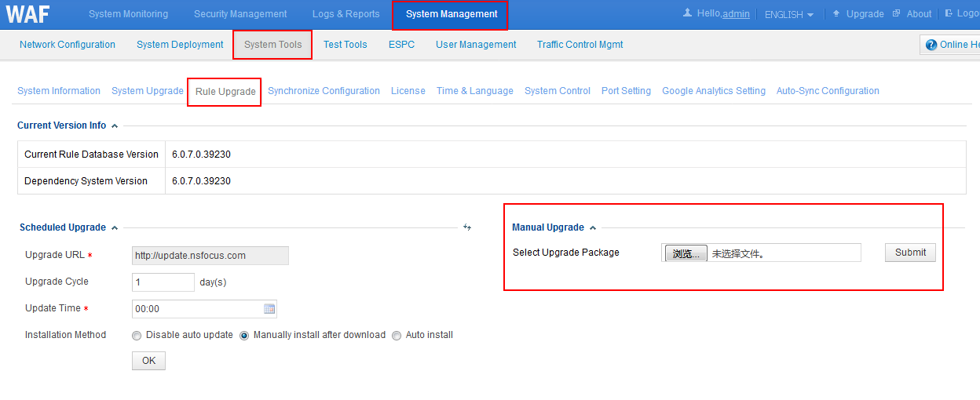Open the Update Time calendar picker icon

[x=269, y=309]
